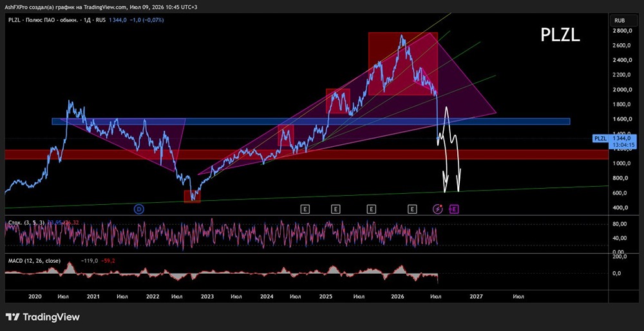Click the 2023 label on the time axis

207,296
